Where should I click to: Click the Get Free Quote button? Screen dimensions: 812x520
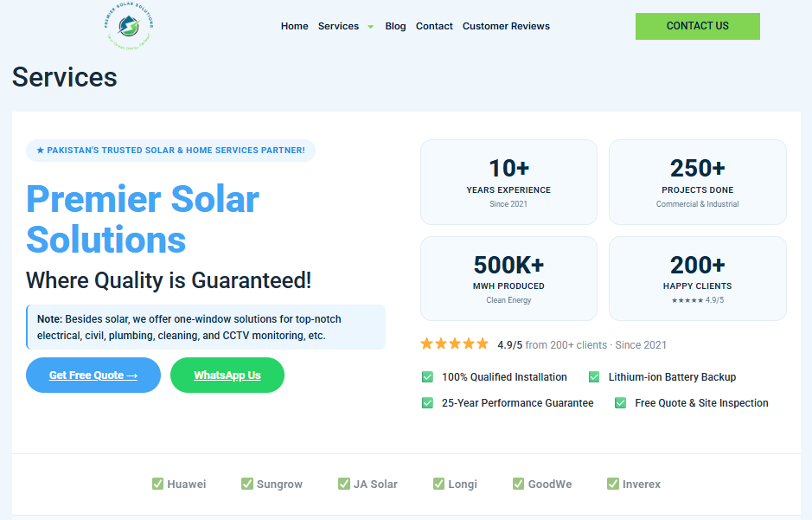point(93,375)
